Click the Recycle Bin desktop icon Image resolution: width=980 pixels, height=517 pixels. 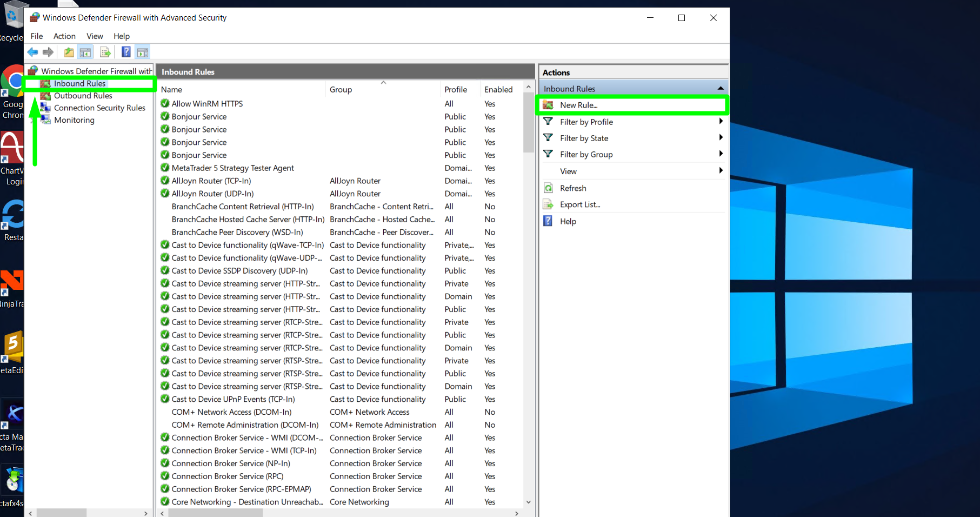(14, 15)
